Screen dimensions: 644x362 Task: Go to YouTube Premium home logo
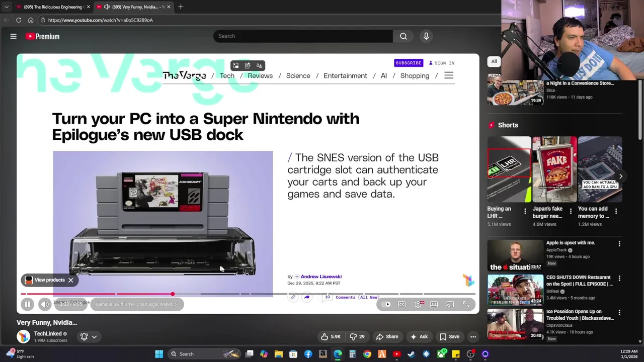pos(43,36)
